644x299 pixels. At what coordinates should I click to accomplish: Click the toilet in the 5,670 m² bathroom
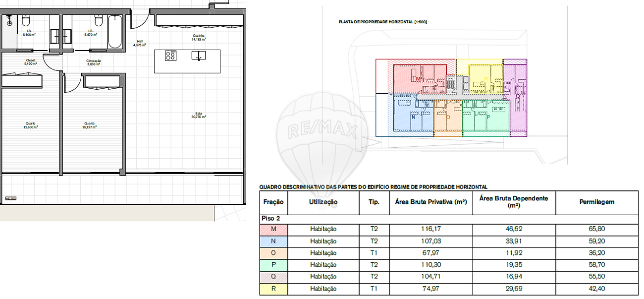tap(98, 21)
